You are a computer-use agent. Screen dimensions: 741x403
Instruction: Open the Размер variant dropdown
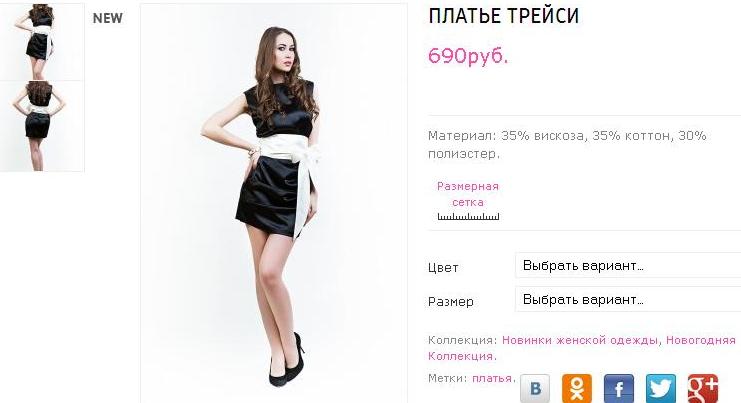pos(628,300)
